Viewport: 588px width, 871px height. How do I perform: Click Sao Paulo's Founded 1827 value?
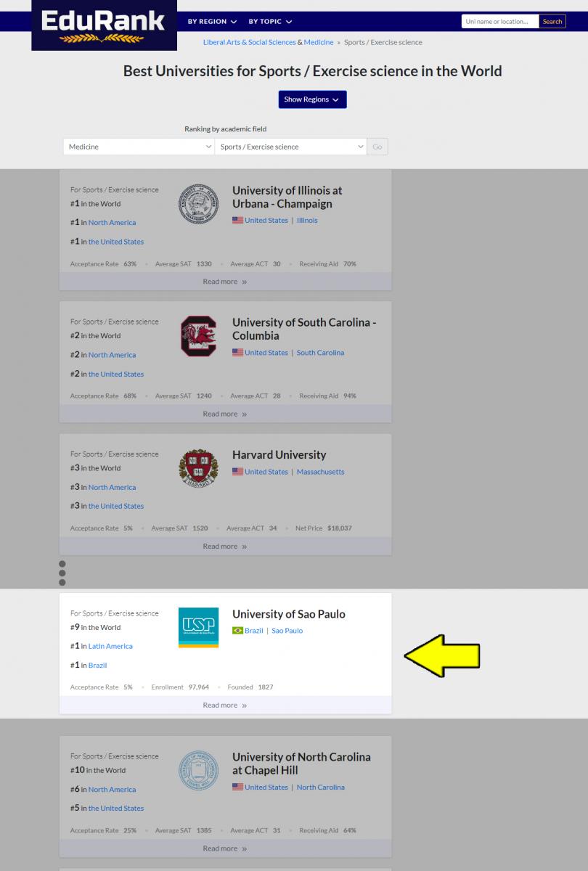[x=266, y=687]
